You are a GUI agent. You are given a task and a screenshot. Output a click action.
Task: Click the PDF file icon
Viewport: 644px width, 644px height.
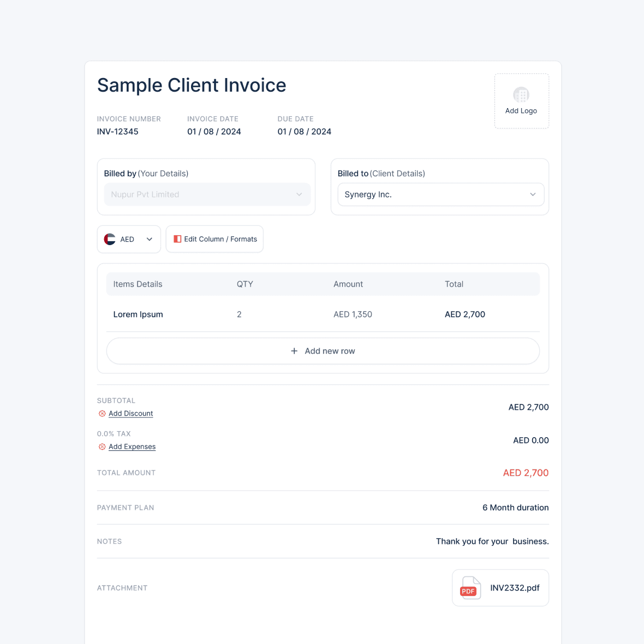pos(470,588)
